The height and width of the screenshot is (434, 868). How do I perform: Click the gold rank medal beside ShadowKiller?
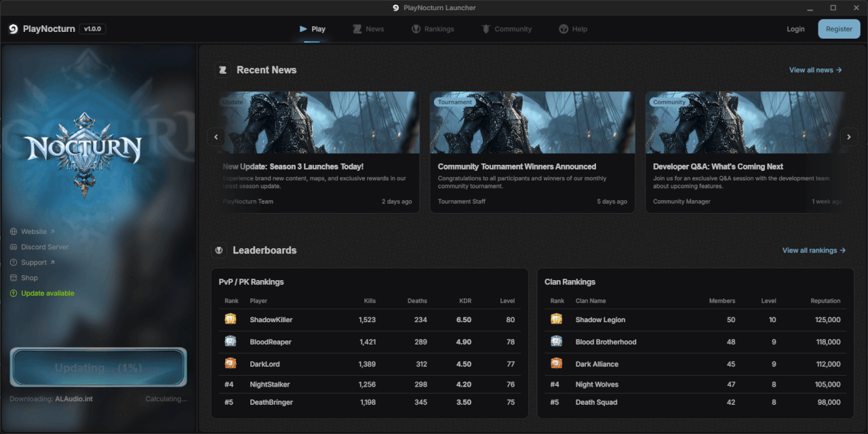pyautogui.click(x=231, y=319)
